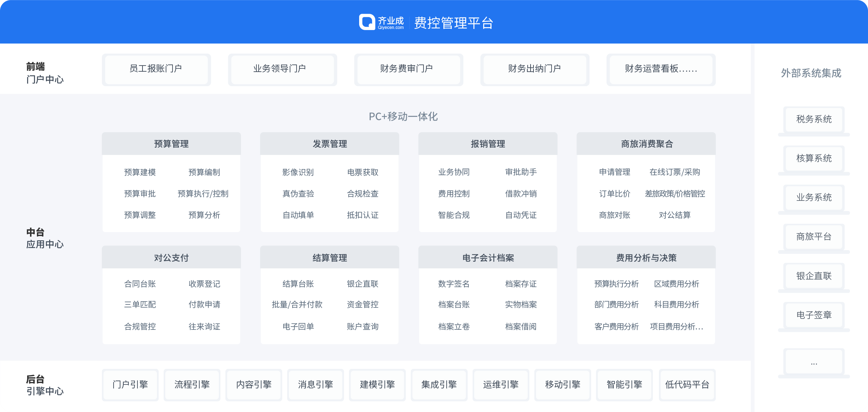The height and width of the screenshot is (412, 868).
Task: Select the 智能引擎 engine box
Action: click(624, 384)
